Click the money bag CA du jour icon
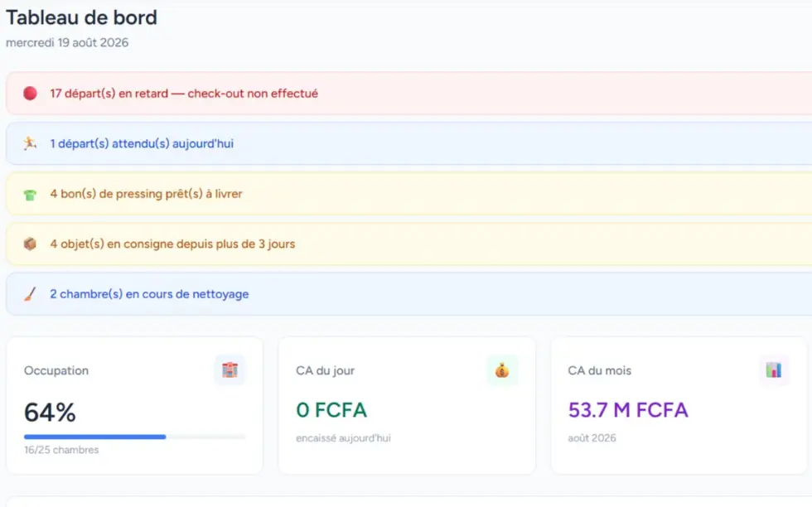The height and width of the screenshot is (507, 812). click(502, 370)
